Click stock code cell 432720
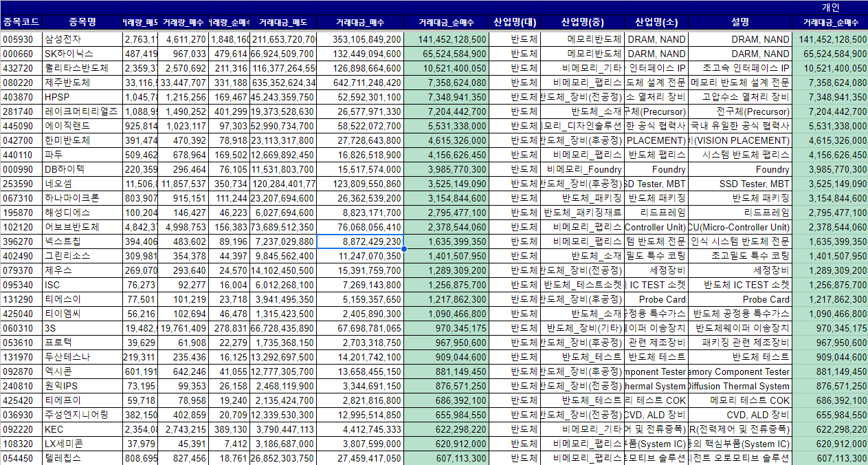 [21, 68]
